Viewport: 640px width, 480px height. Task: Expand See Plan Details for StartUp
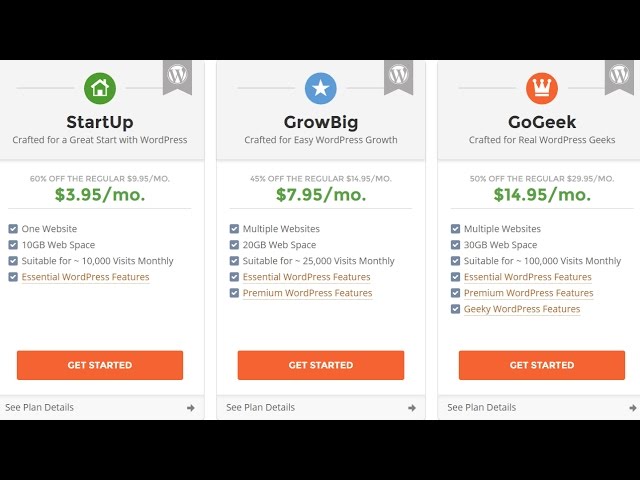point(40,407)
